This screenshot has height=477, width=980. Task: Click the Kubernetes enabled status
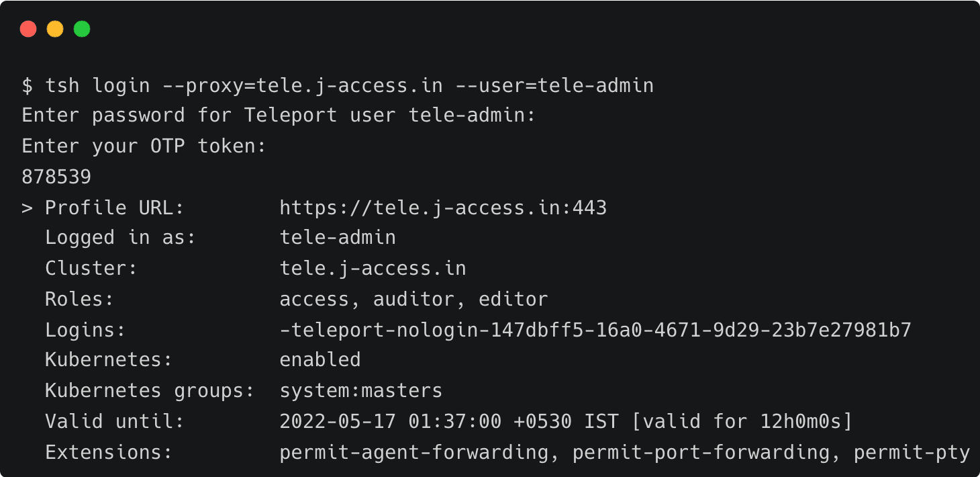[320, 360]
